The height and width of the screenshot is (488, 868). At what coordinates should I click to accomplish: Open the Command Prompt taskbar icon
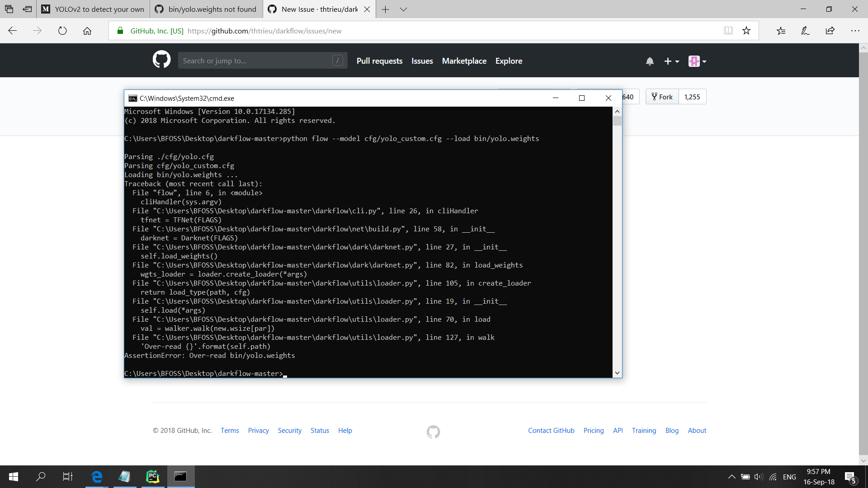click(180, 477)
